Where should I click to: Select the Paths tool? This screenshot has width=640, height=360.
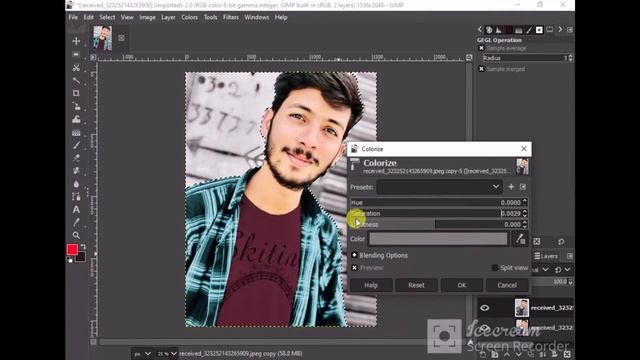[x=76, y=197]
